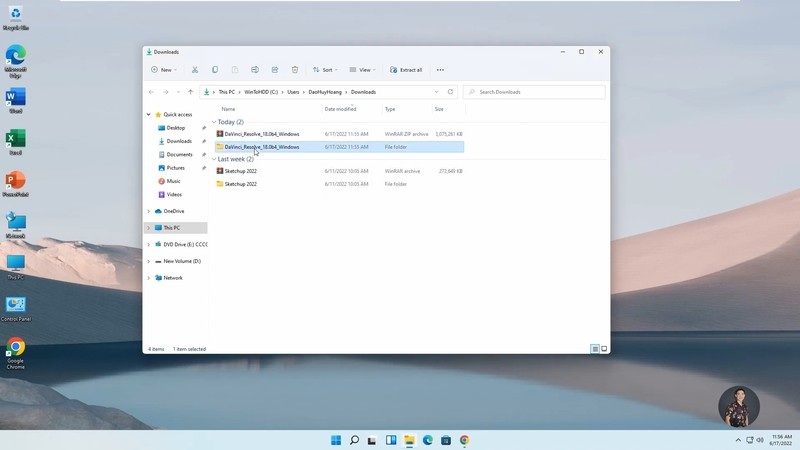The width and height of the screenshot is (800, 450).
Task: Select the Sketchup 2022 WinRAR archive
Action: pos(339,171)
